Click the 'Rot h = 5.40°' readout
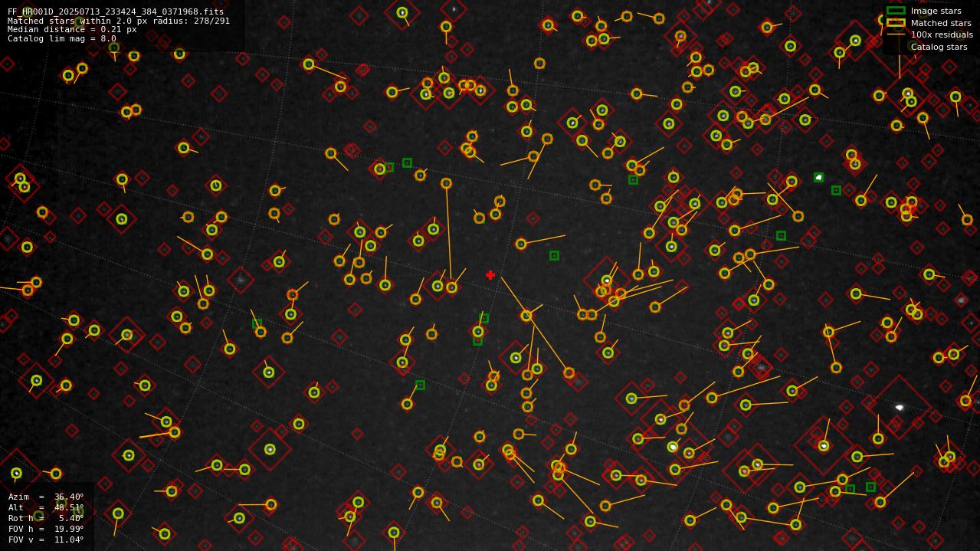This screenshot has height=551, width=980. pyautogui.click(x=46, y=518)
